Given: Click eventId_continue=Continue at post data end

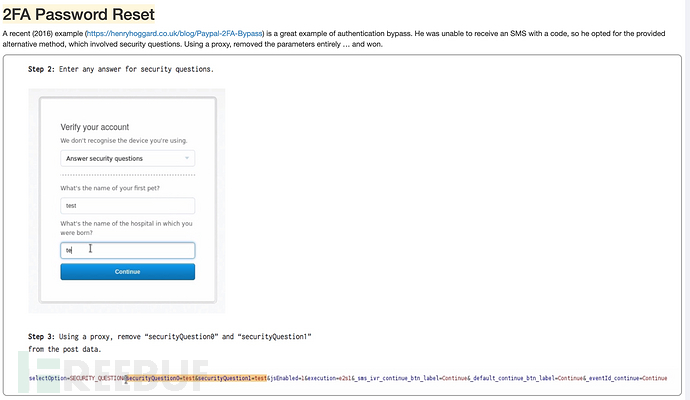Looking at the screenshot, I should click(628, 379).
